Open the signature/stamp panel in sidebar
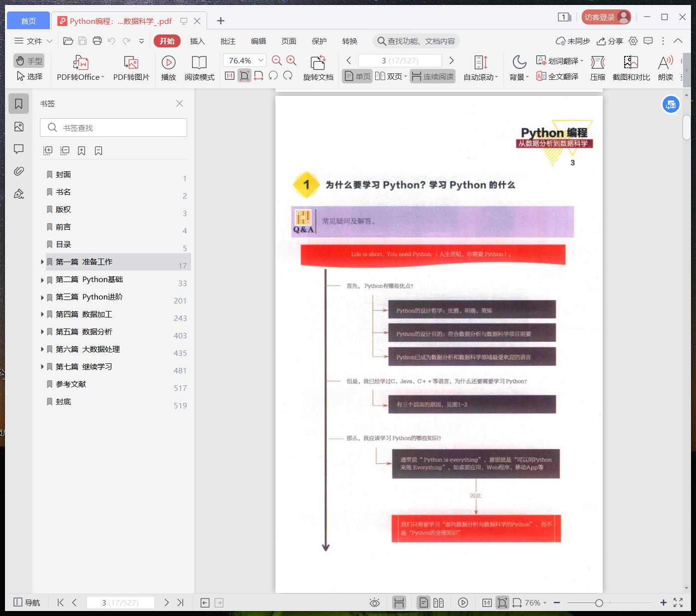696x616 pixels. click(19, 194)
